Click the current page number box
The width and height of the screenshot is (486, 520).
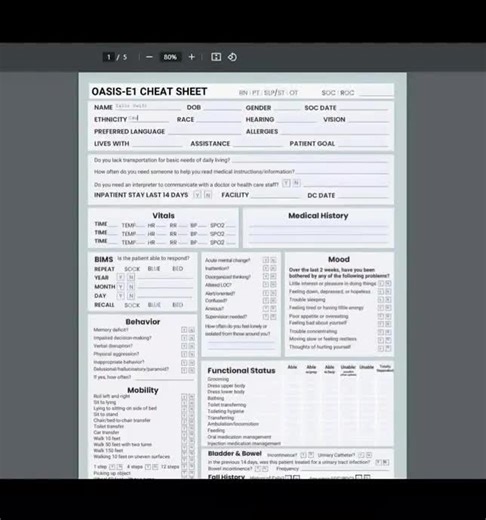109,57
